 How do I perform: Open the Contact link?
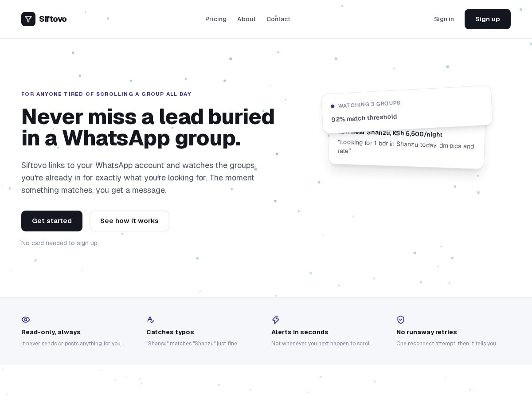(278, 19)
